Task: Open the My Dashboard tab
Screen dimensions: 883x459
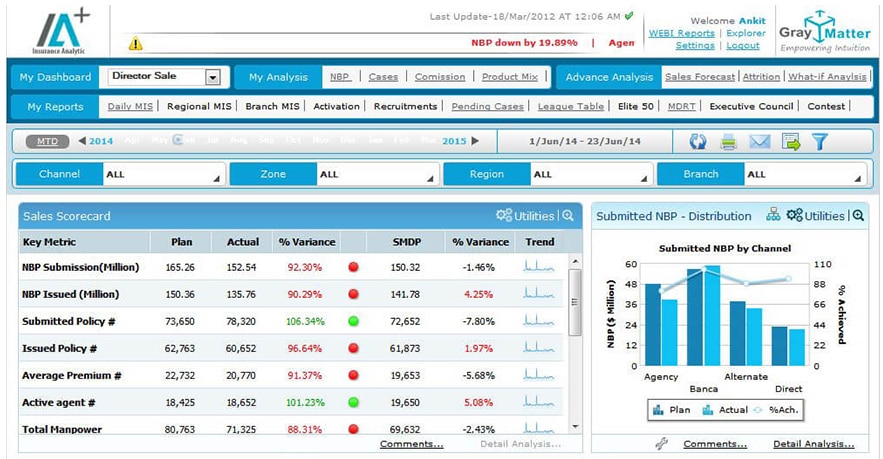Action: 55,77
